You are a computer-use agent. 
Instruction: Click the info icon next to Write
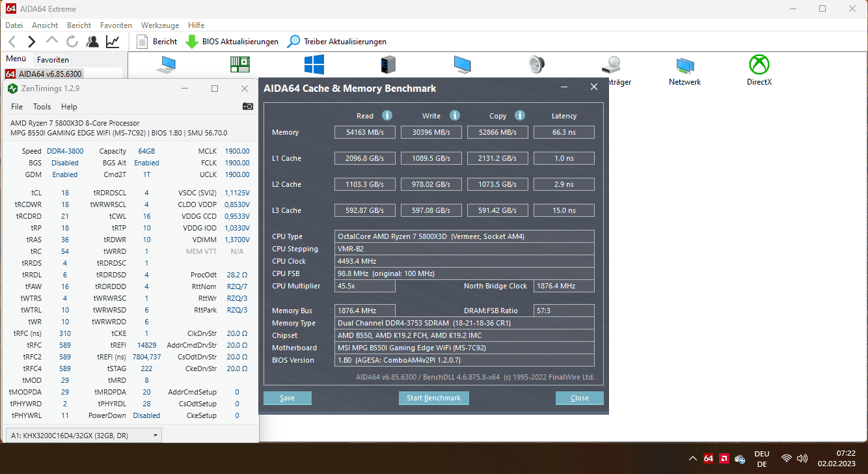(455, 115)
